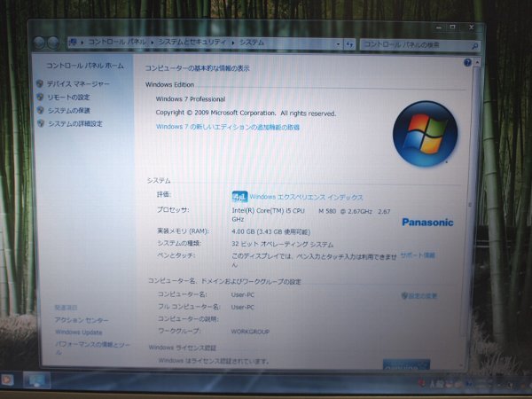This screenshot has height=399, width=532.
Task: Open システムの保護 link
Action: pyautogui.click(x=69, y=111)
